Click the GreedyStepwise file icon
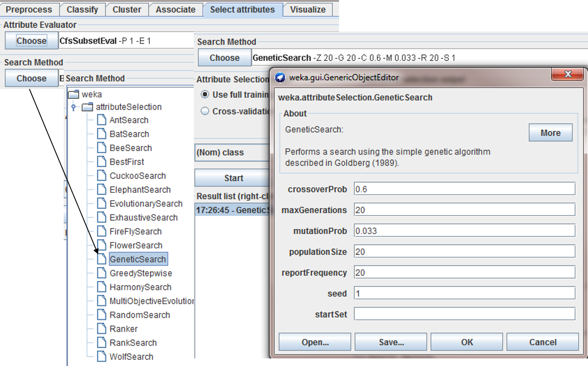The height and width of the screenshot is (366, 588). coord(102,273)
